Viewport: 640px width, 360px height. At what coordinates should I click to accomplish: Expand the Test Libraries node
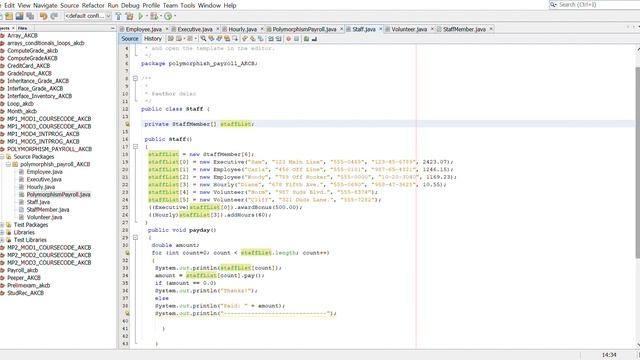pos(2,240)
